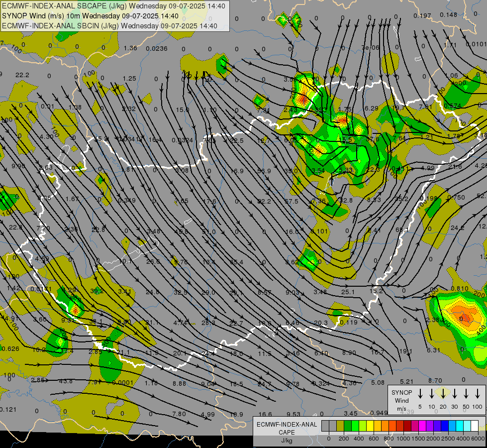Click the map value '24.2'

[458, 228]
